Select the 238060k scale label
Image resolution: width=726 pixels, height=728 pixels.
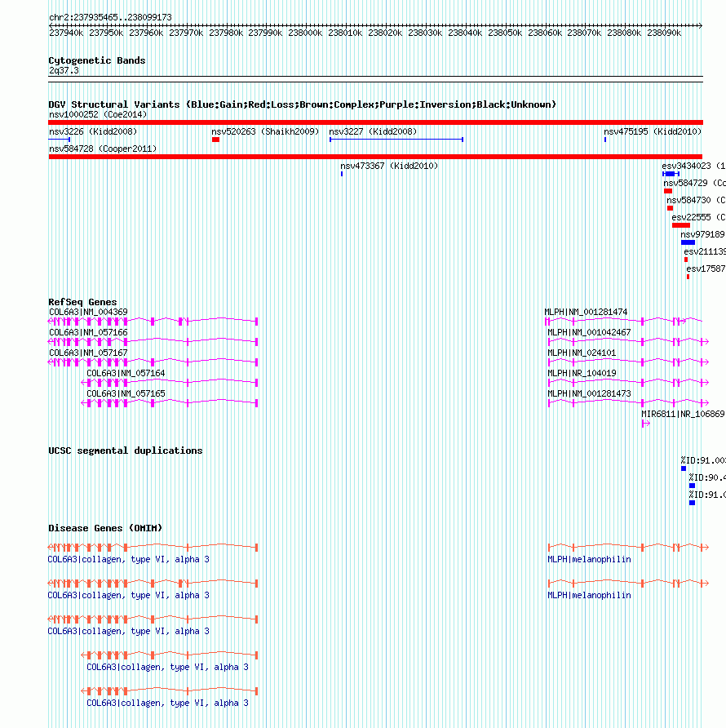[545, 33]
